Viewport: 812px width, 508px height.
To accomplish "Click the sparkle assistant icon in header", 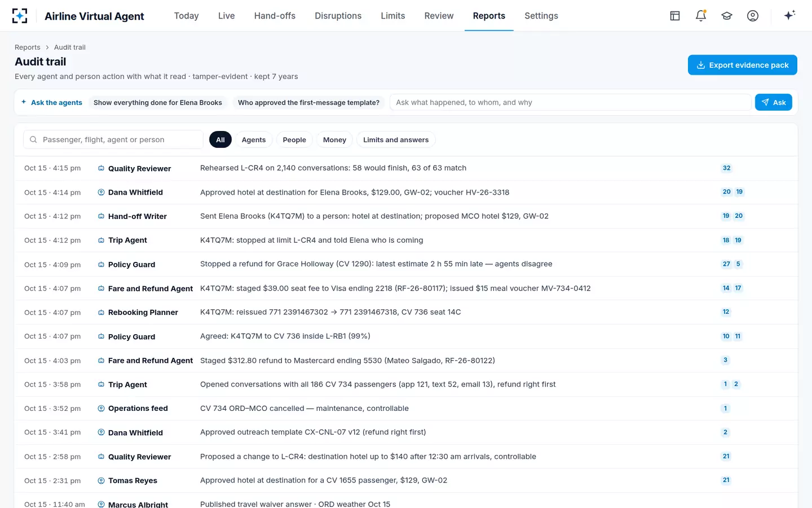I will click(x=789, y=15).
